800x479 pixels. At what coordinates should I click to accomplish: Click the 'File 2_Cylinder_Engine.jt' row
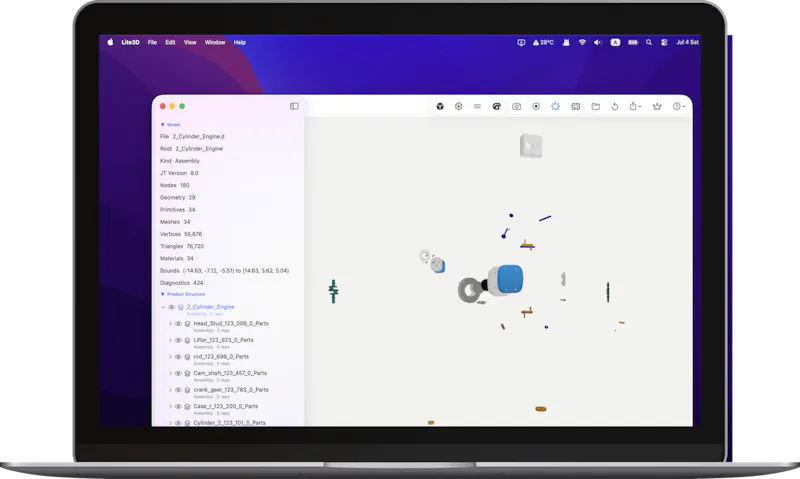pyautogui.click(x=192, y=137)
